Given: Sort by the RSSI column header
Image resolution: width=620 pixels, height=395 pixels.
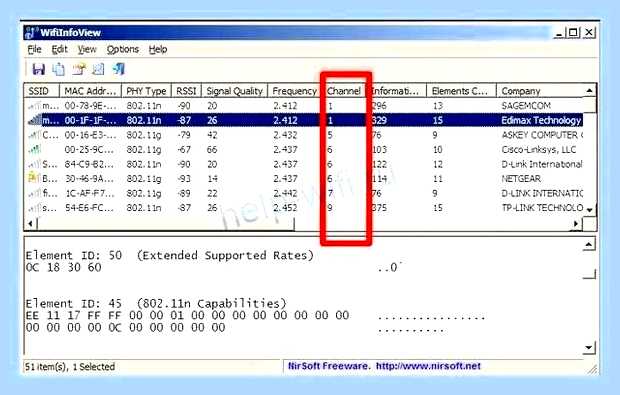Looking at the screenshot, I should click(x=186, y=91).
